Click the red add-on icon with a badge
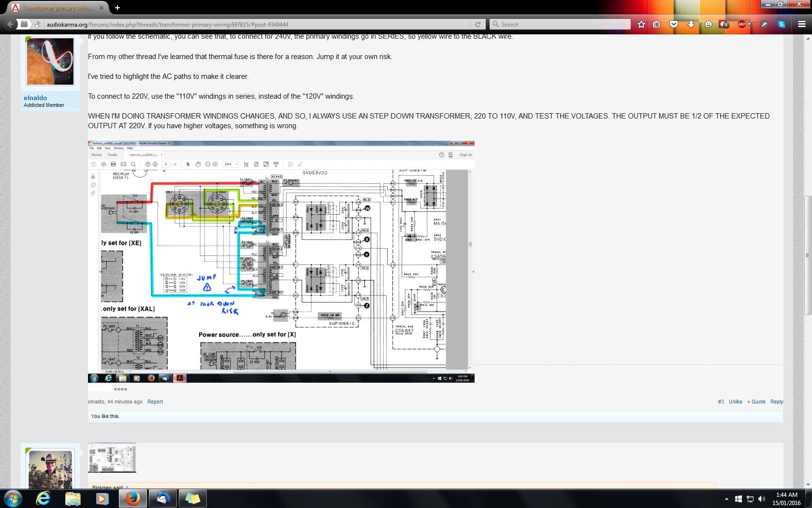Screen dimensions: 812x508 (x=724, y=24)
